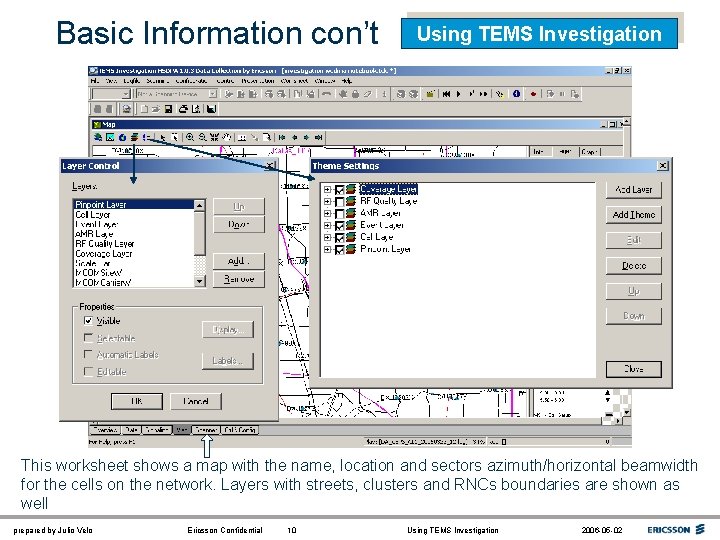Select 'Coverage Layer' in the Layers list
The height and width of the screenshot is (540, 720).
pos(134,253)
